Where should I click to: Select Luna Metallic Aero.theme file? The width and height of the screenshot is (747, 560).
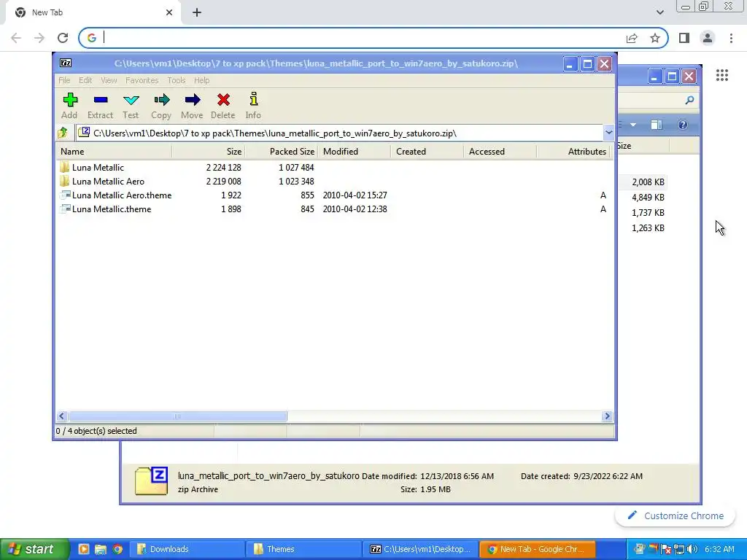[116, 195]
